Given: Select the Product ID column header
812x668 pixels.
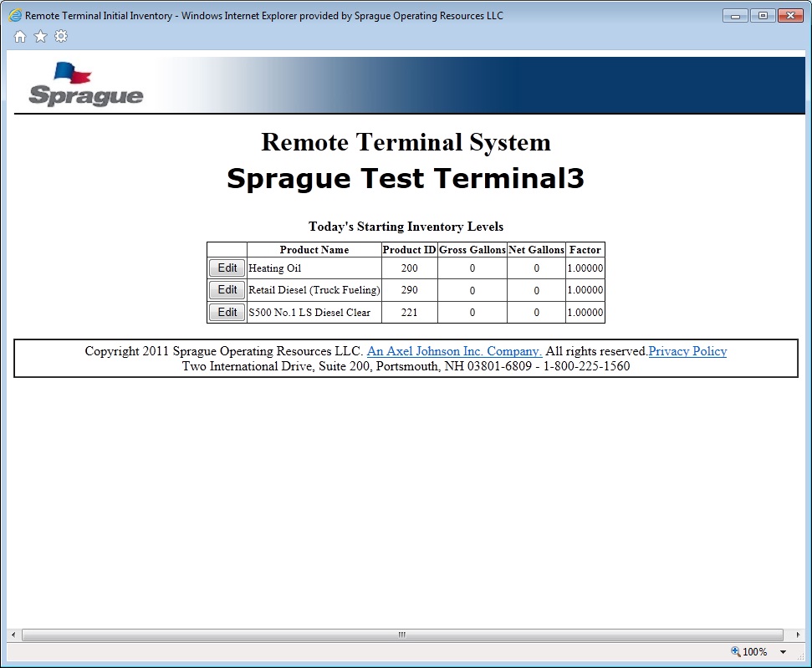Looking at the screenshot, I should point(409,250).
